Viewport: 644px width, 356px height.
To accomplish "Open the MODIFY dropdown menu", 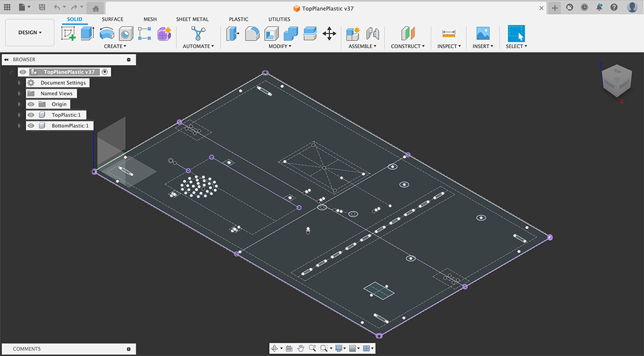I will point(280,47).
